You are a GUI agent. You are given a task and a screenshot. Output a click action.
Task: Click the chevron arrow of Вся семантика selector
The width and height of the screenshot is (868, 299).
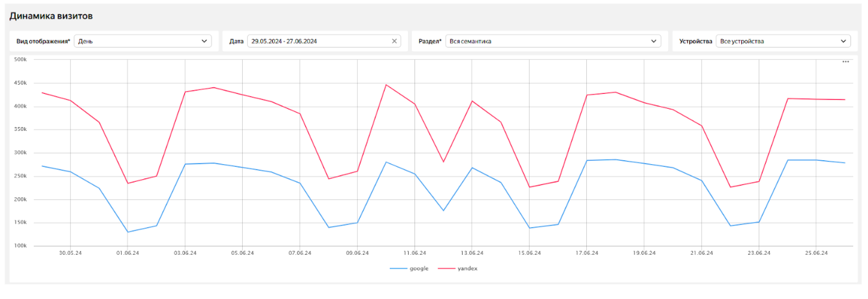[654, 41]
